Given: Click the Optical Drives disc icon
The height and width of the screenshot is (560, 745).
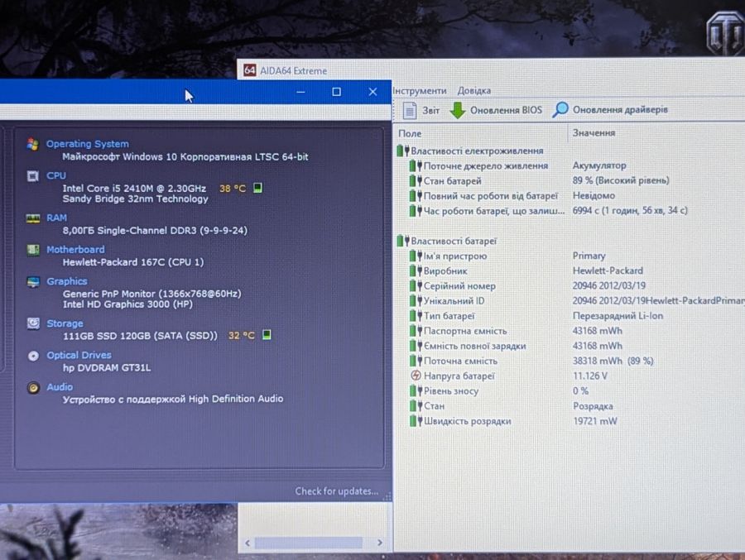Looking at the screenshot, I should 33,356.
